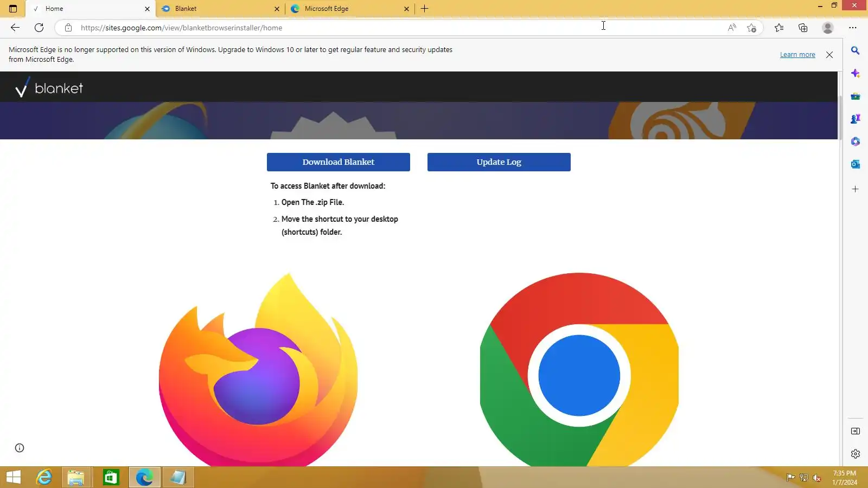Image resolution: width=868 pixels, height=488 pixels.
Task: Click the Firefox logo image
Action: (258, 369)
